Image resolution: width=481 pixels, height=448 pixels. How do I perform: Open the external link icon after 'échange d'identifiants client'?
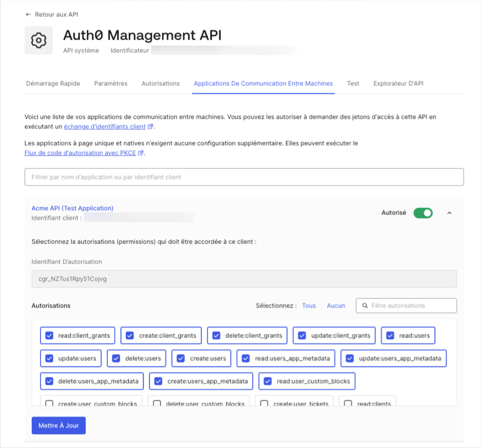click(150, 126)
